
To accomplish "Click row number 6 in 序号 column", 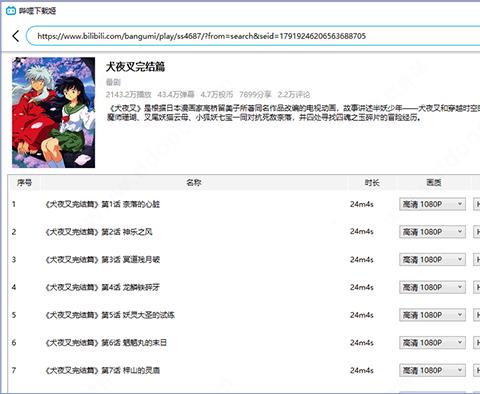I will pos(14,342).
